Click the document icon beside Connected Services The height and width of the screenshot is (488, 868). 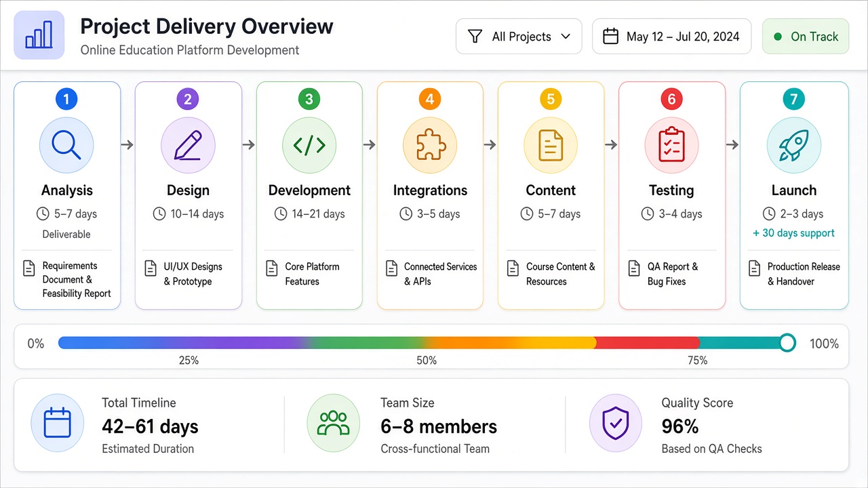pyautogui.click(x=392, y=268)
